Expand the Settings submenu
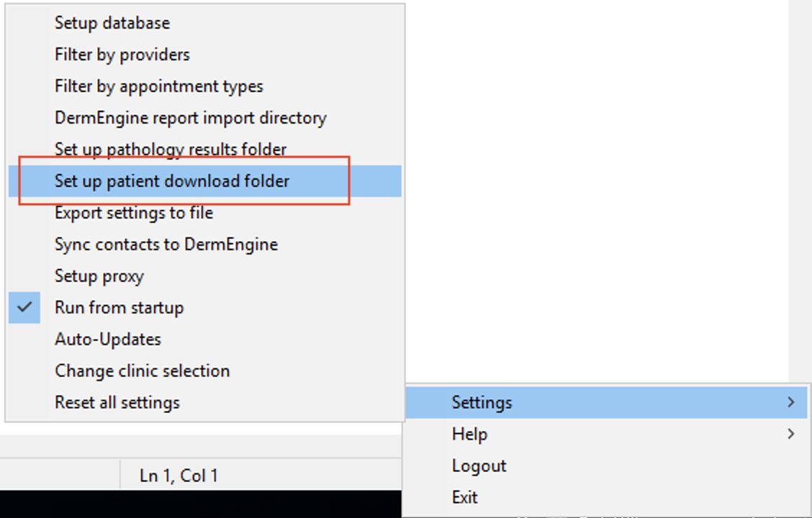This screenshot has width=812, height=518. coord(482,403)
